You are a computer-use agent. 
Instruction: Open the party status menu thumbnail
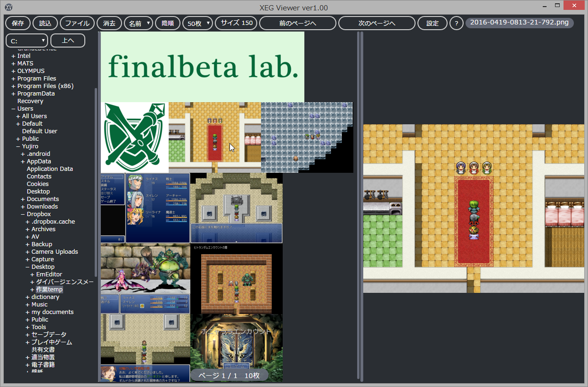[x=145, y=208]
